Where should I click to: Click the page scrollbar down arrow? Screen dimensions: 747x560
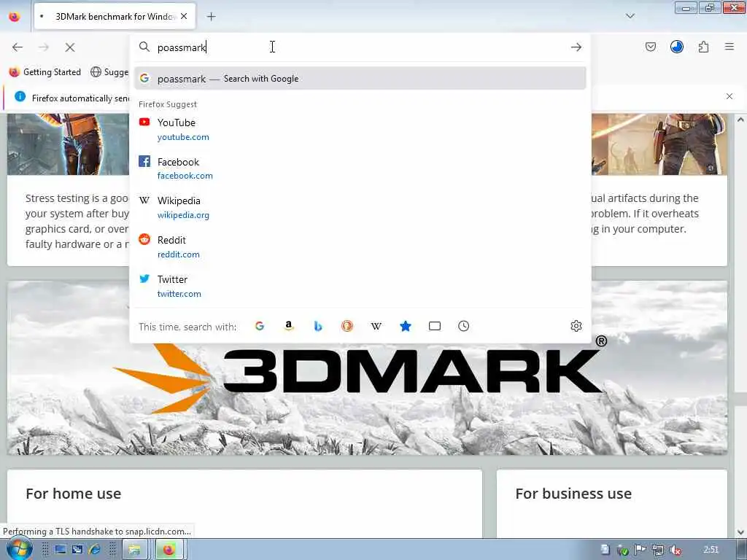[x=740, y=532]
